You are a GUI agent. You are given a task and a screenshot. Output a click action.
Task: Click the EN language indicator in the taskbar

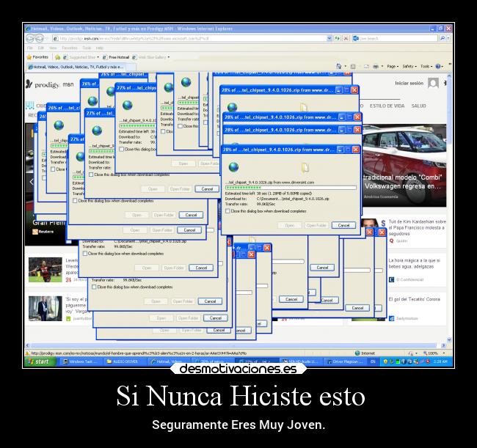pyautogui.click(x=373, y=361)
